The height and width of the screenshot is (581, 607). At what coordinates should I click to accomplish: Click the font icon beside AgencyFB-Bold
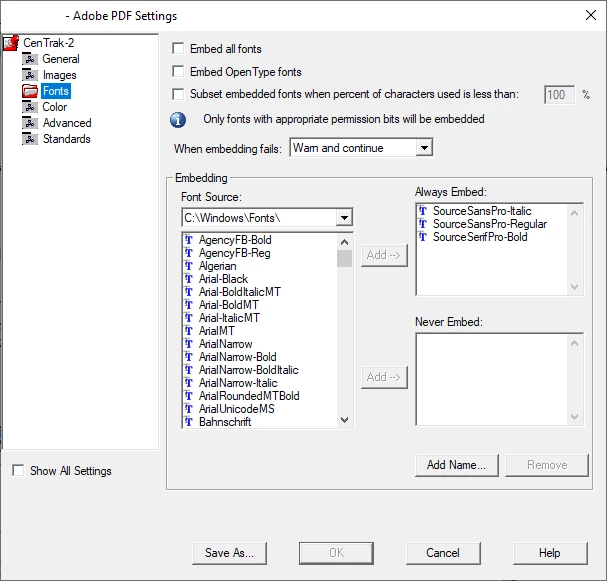tap(189, 240)
